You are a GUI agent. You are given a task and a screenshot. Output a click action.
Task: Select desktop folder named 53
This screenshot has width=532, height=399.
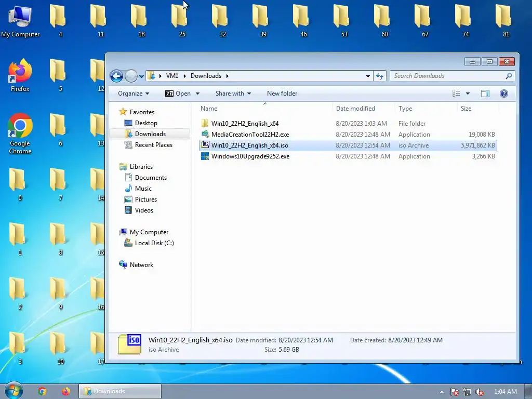pyautogui.click(x=344, y=21)
